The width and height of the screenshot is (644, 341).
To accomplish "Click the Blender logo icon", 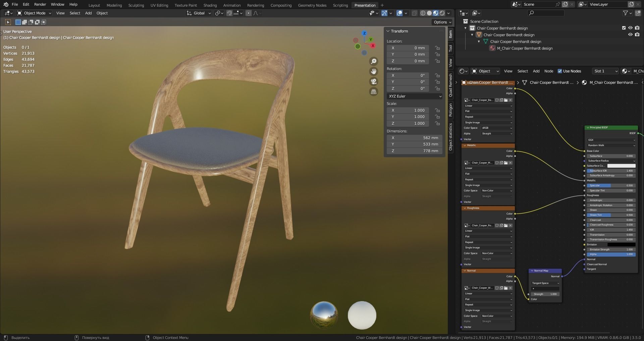I will [6, 4].
